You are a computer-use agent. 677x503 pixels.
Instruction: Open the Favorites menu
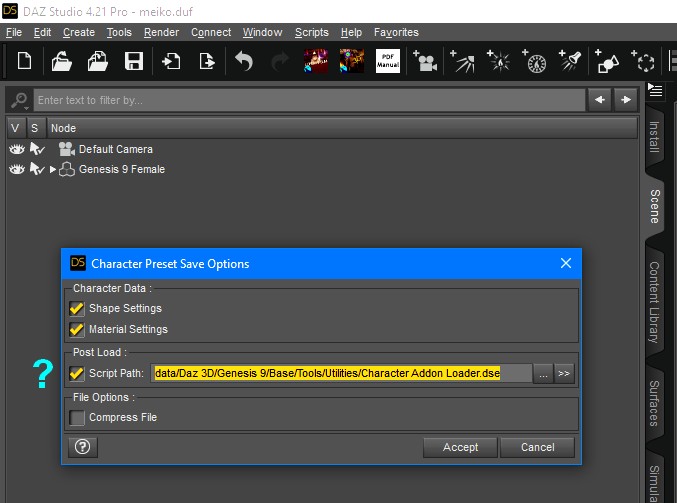pyautogui.click(x=396, y=32)
